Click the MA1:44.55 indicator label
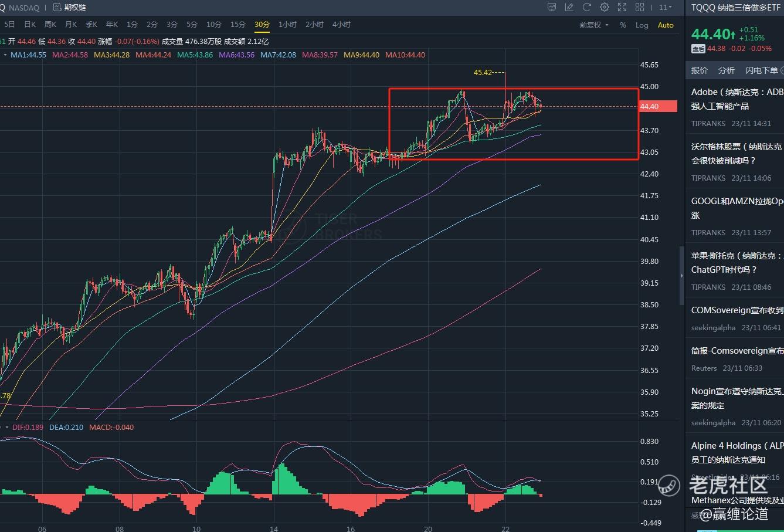 (28, 55)
